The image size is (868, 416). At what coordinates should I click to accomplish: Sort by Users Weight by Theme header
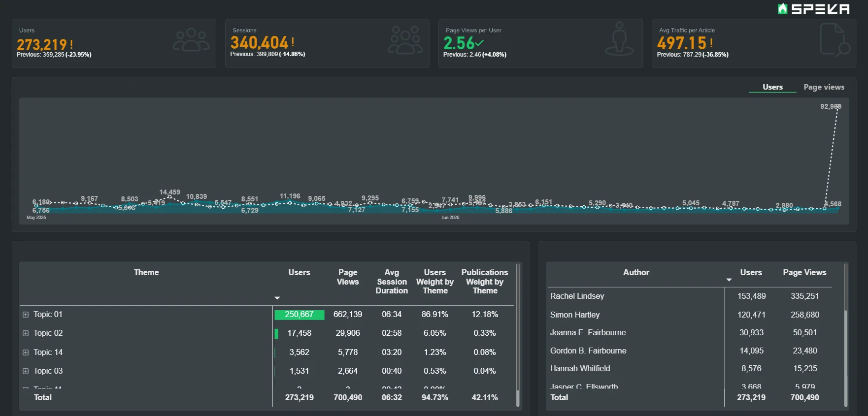[x=435, y=282]
